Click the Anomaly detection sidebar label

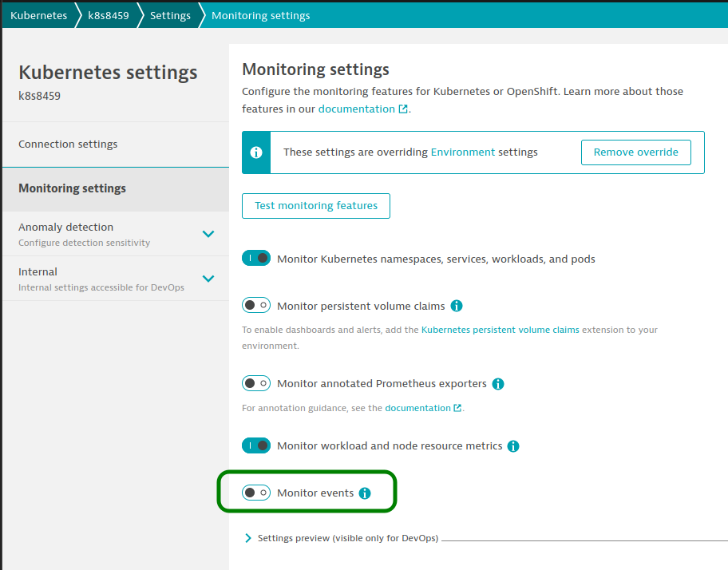coord(66,227)
